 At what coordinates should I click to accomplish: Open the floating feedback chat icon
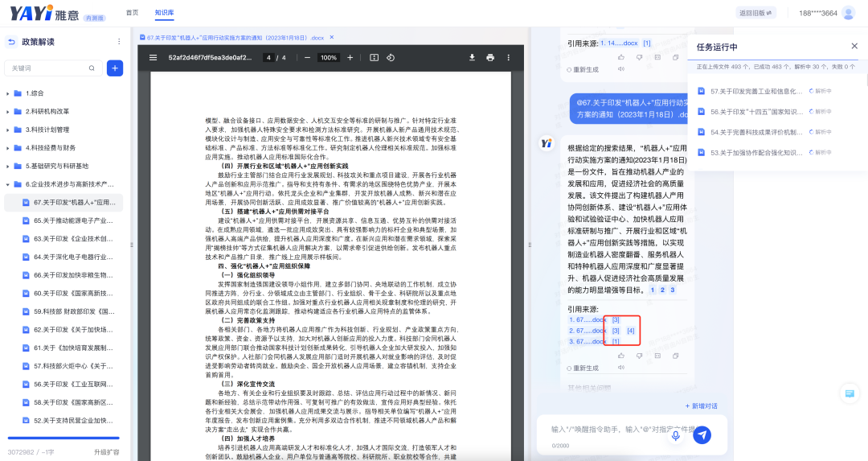pos(849,393)
